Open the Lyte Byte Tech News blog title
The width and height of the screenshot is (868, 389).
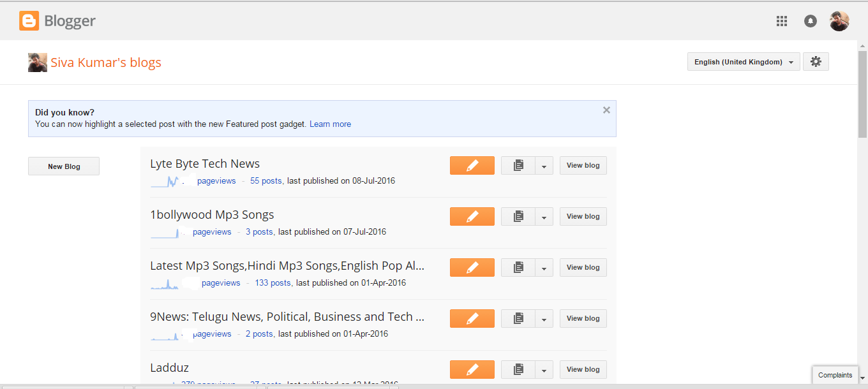click(205, 164)
